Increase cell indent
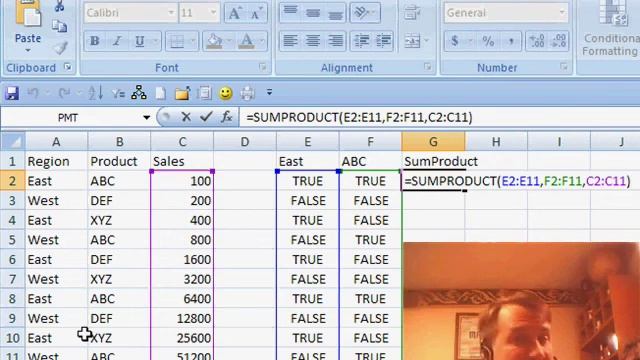Image resolution: width=640 pixels, height=360 pixels. pos(383,41)
